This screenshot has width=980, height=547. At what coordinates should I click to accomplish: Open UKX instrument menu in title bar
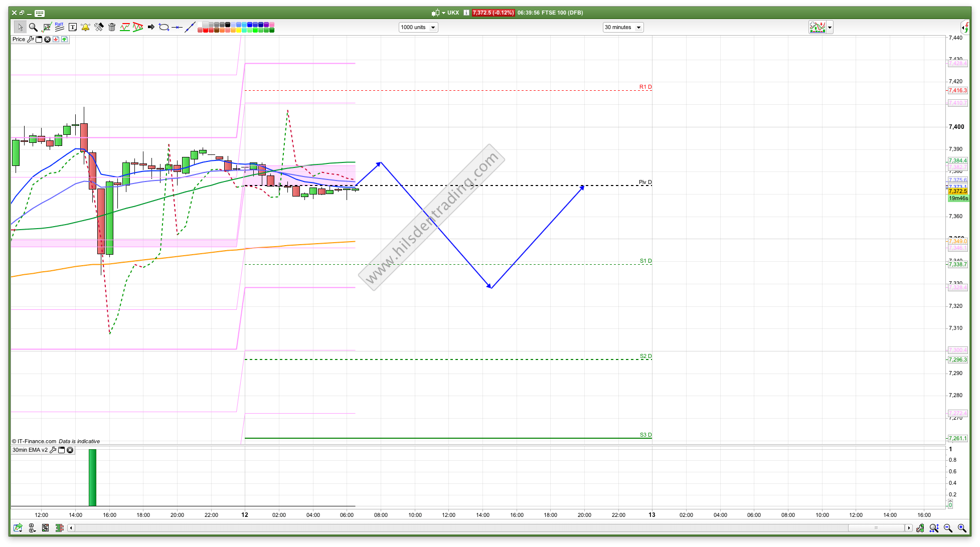[x=443, y=13]
